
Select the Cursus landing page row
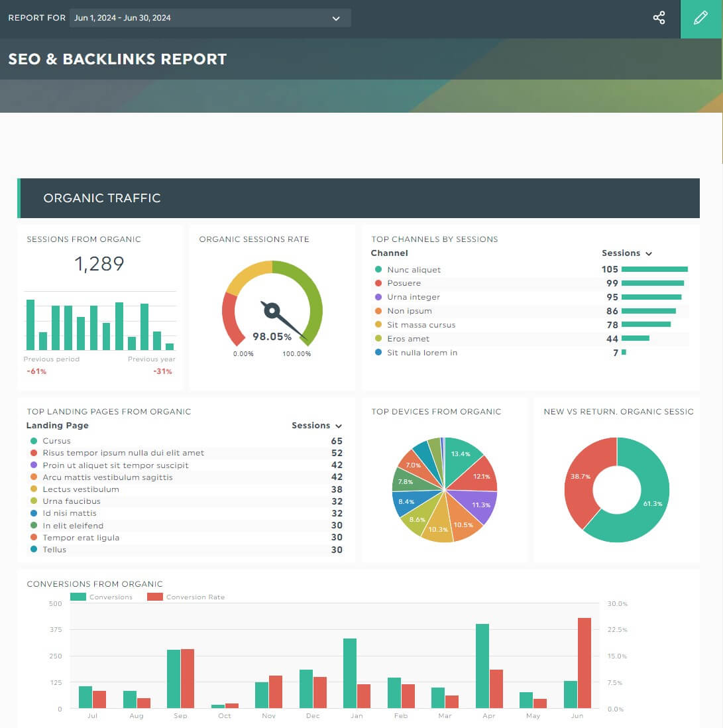[x=186, y=441]
